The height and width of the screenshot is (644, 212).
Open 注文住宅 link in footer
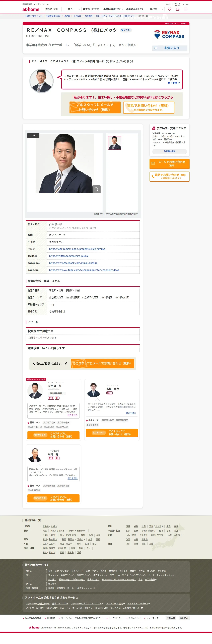[x=52, y=584]
